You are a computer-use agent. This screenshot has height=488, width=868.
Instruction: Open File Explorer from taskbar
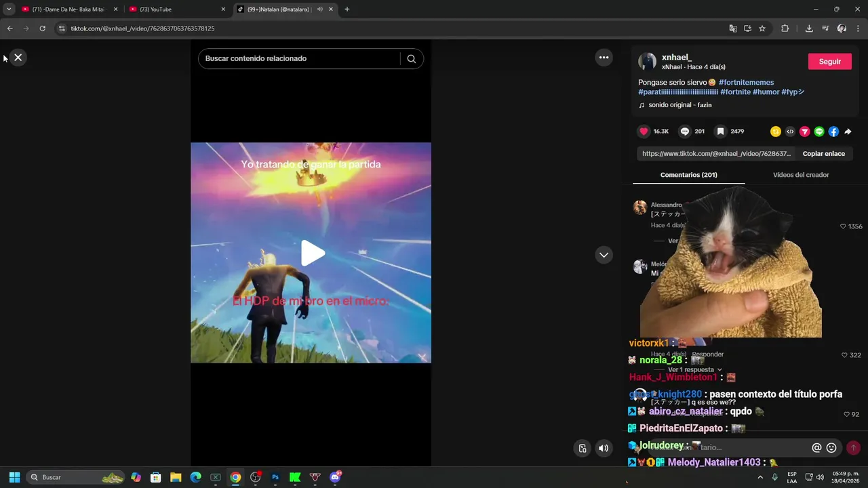click(x=175, y=477)
